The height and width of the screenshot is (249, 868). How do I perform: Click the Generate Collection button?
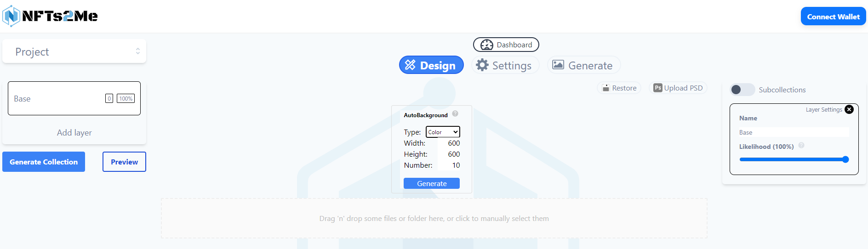pyautogui.click(x=44, y=162)
